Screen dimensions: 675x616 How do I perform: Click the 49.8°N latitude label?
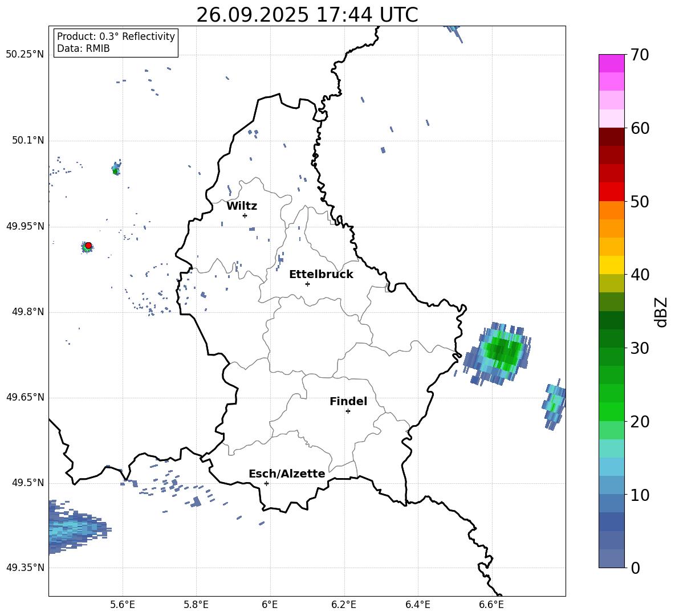pyautogui.click(x=28, y=312)
